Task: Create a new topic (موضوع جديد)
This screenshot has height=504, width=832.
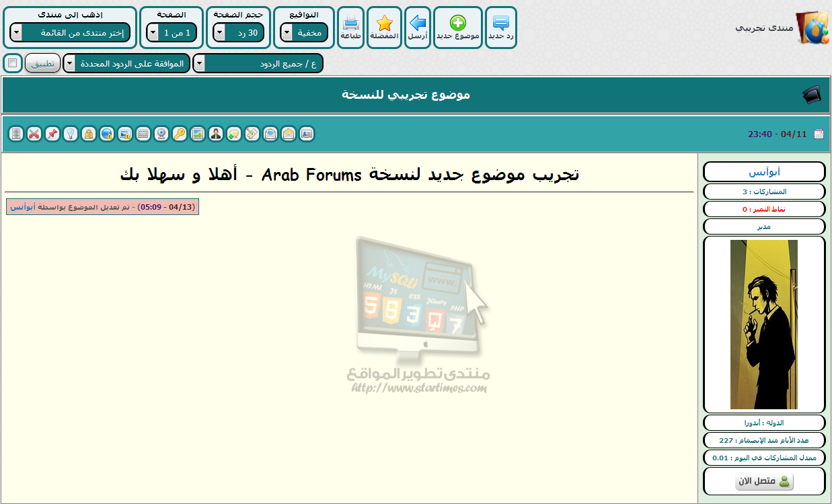Action: [x=457, y=28]
